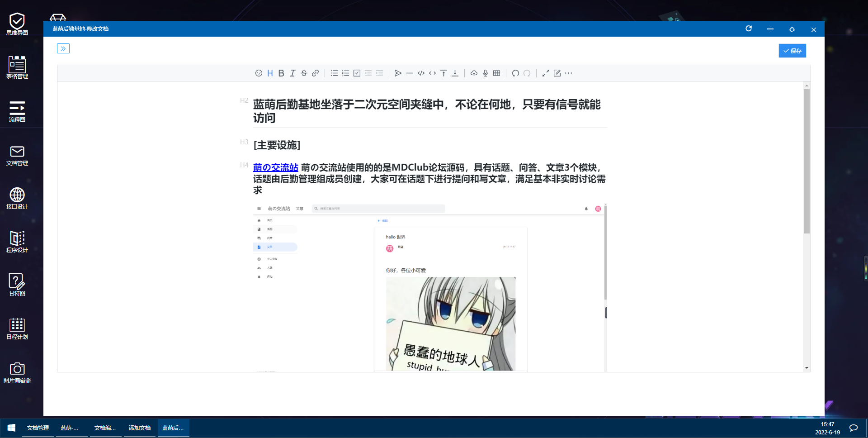Open 文档管理 in the left sidebar

click(x=17, y=156)
